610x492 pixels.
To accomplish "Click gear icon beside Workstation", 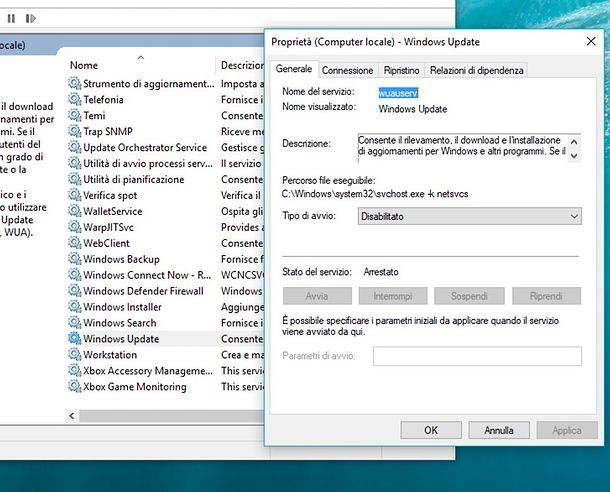I will coord(74,355).
